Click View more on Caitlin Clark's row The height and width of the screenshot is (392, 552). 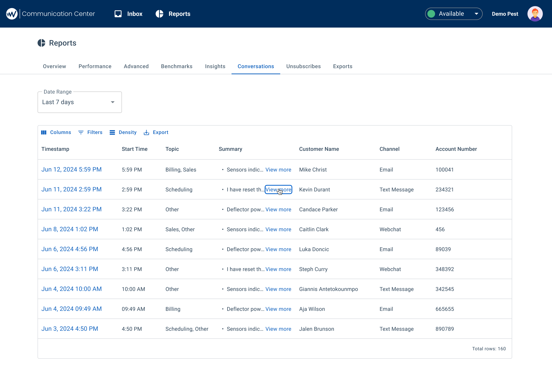pyautogui.click(x=278, y=229)
